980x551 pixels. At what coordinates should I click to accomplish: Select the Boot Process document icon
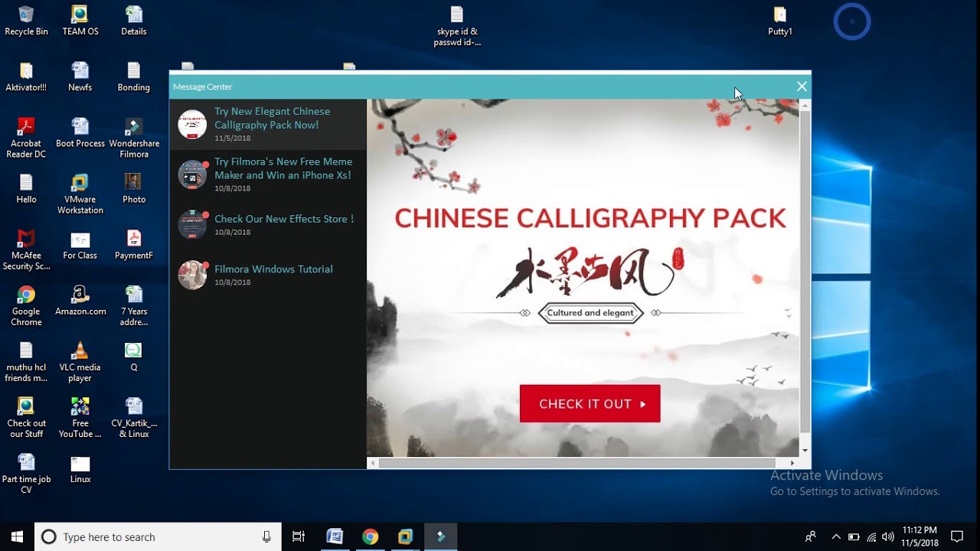pyautogui.click(x=80, y=132)
